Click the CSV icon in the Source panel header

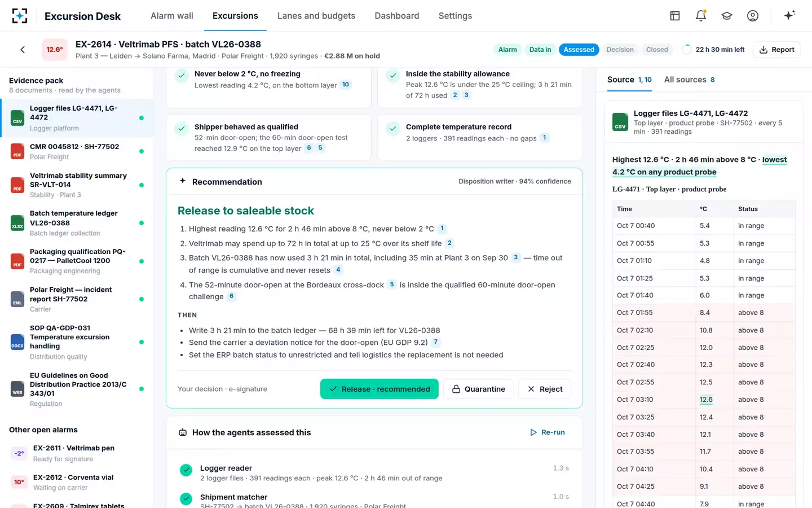620,122
